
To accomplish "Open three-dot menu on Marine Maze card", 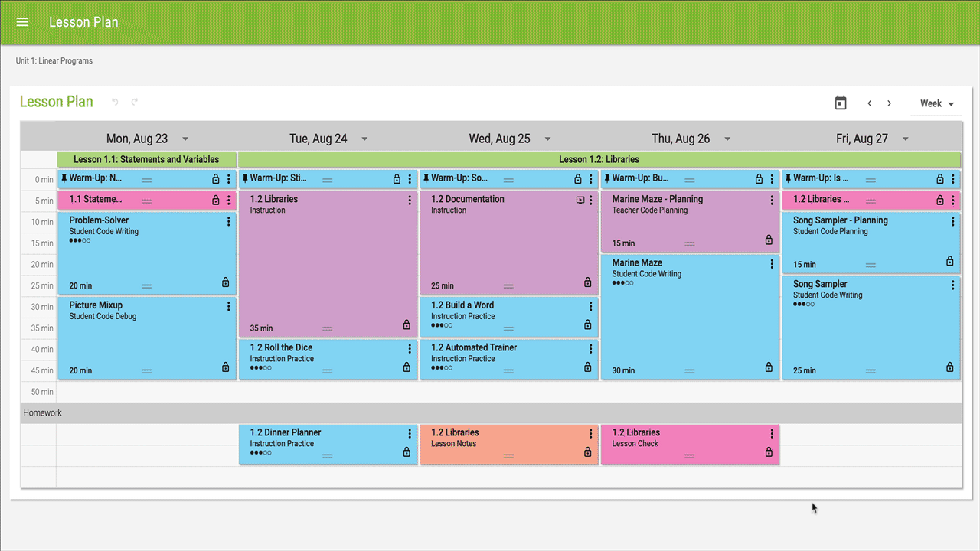I will 772,264.
